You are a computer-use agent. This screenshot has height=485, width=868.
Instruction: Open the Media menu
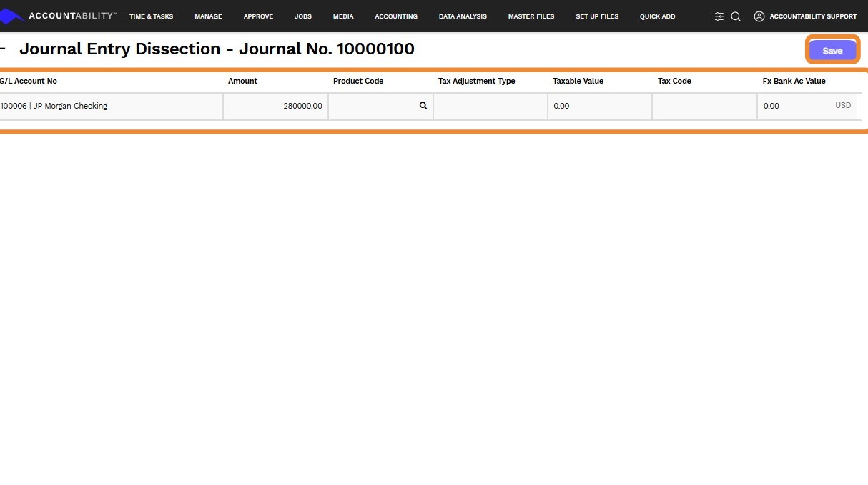tap(343, 16)
